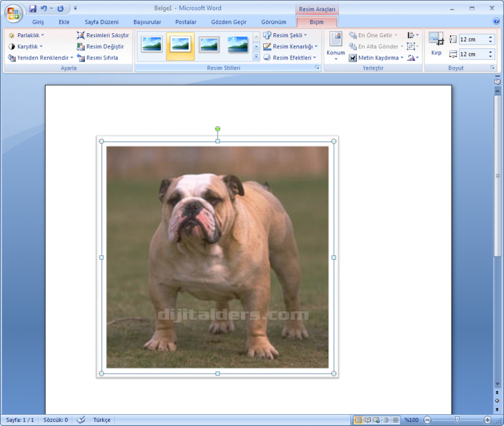Open Word help question mark icon

tap(496, 21)
